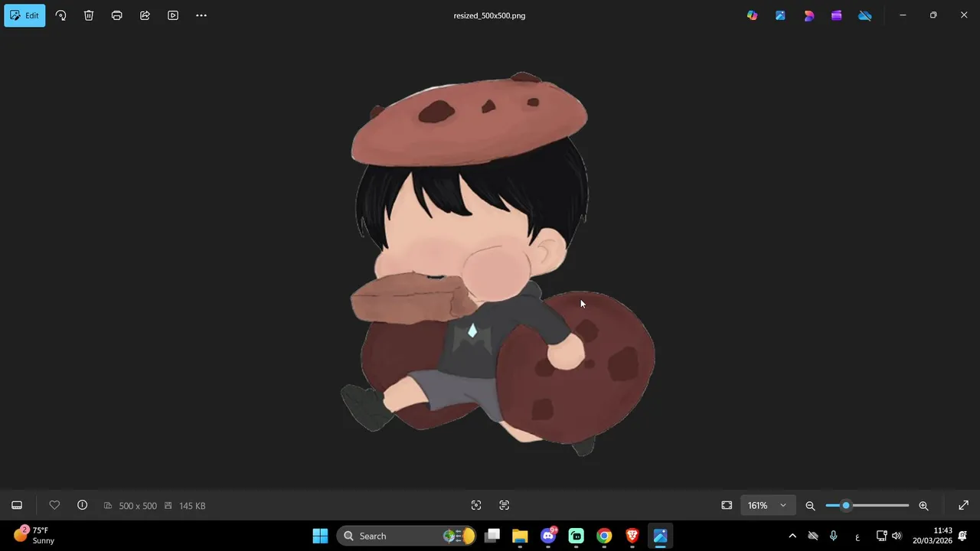Enter full screen with expand icon
This screenshot has width=980, height=551.
point(963,505)
